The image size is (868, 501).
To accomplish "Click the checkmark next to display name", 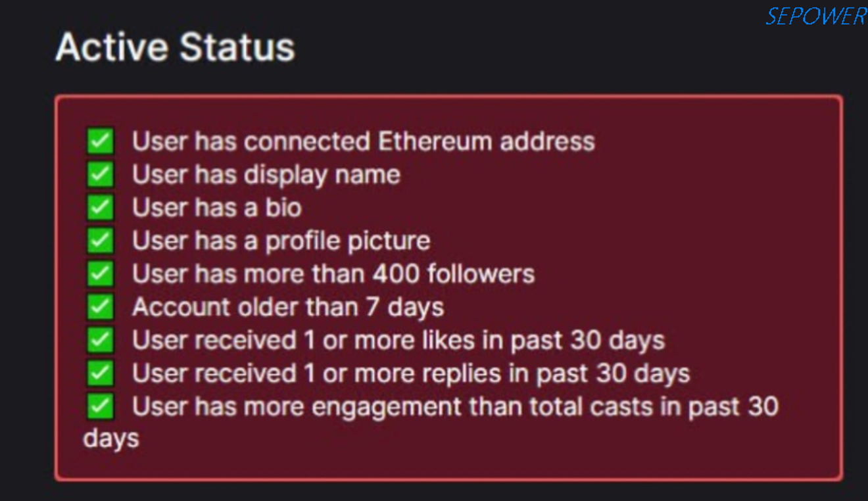I will (x=100, y=175).
